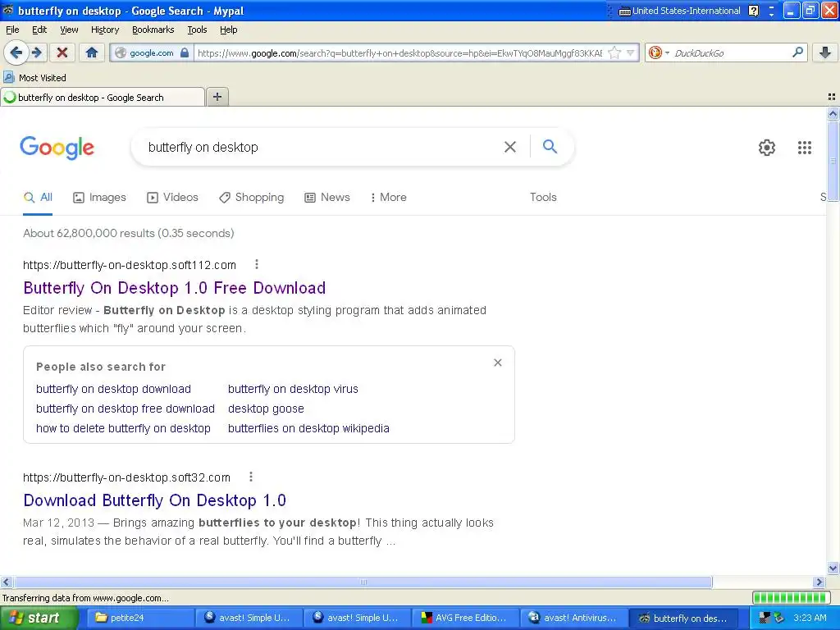Open the File menu

[x=12, y=30]
